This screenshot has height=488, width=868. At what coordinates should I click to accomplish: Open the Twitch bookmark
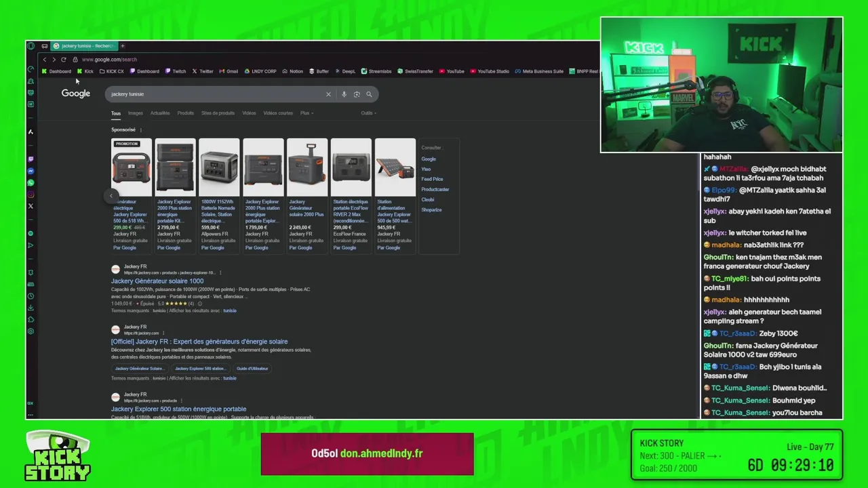[176, 71]
